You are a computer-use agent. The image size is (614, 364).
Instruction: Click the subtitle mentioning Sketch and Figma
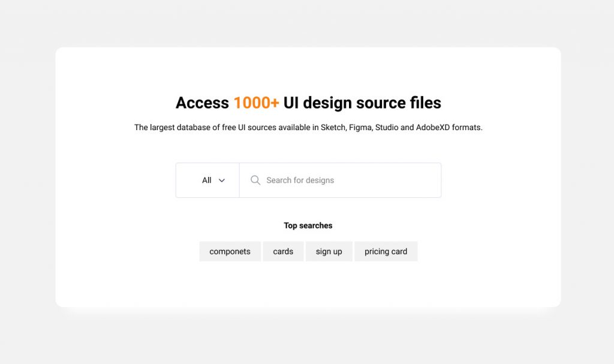(308, 127)
